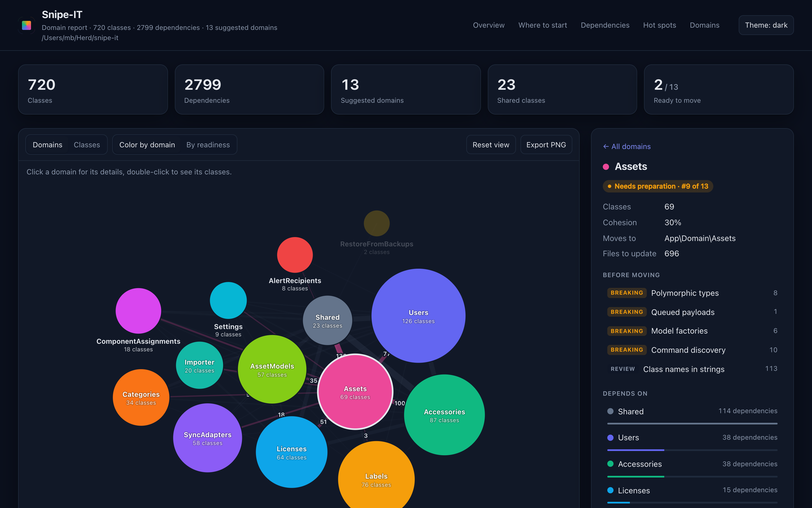Click the Accessories dependencies progress bar

click(x=692, y=476)
